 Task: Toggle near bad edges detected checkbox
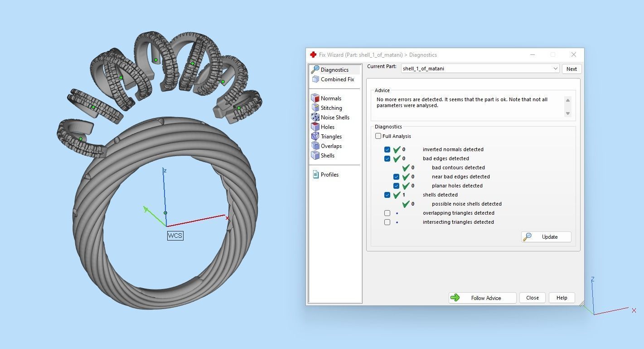[x=396, y=177]
